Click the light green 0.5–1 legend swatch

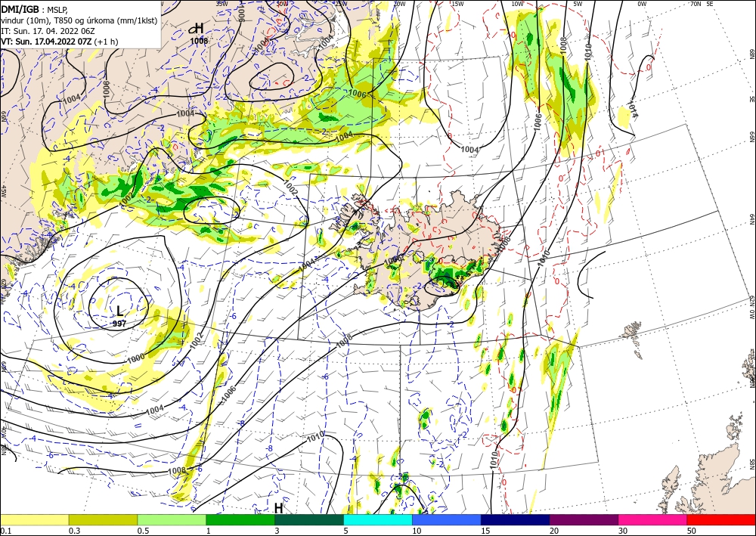click(x=172, y=519)
